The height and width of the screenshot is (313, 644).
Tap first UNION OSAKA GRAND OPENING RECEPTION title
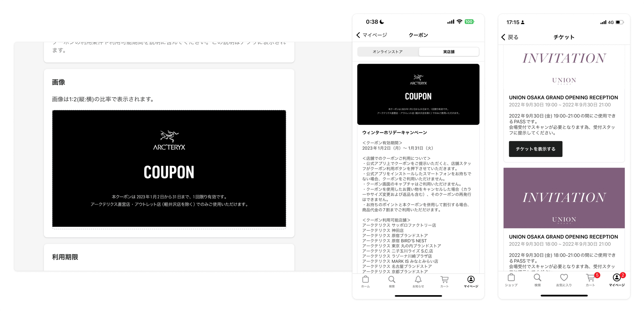563,97
